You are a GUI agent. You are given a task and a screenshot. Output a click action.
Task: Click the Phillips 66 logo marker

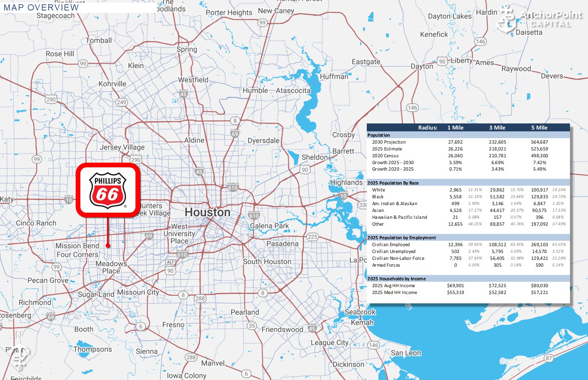pos(108,190)
